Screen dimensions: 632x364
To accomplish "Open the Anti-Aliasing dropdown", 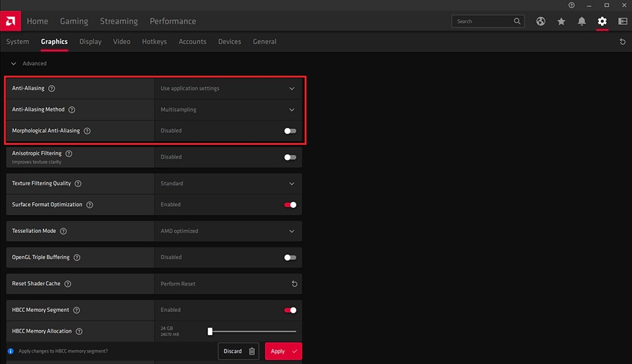I will tap(228, 88).
